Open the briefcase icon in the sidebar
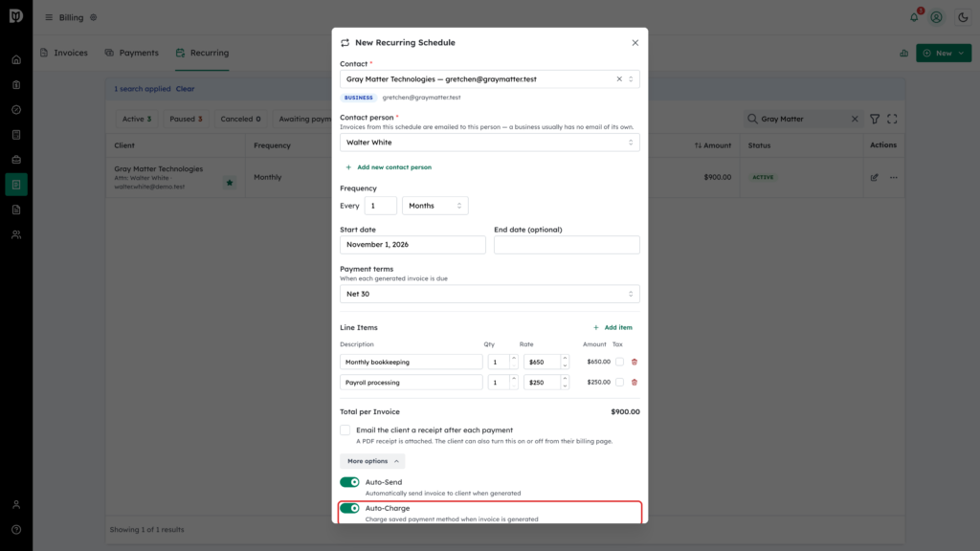Screen dimensions: 980x551 (x=16, y=160)
